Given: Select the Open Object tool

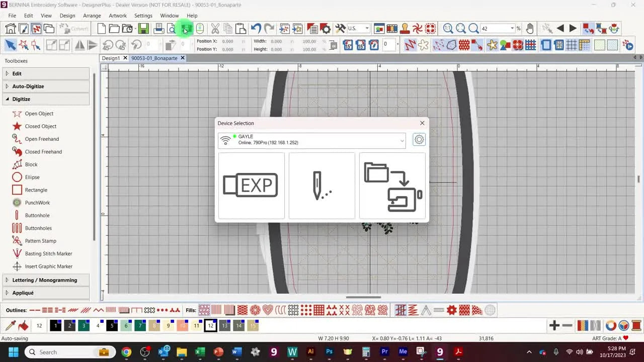Looking at the screenshot, I should 33,114.
